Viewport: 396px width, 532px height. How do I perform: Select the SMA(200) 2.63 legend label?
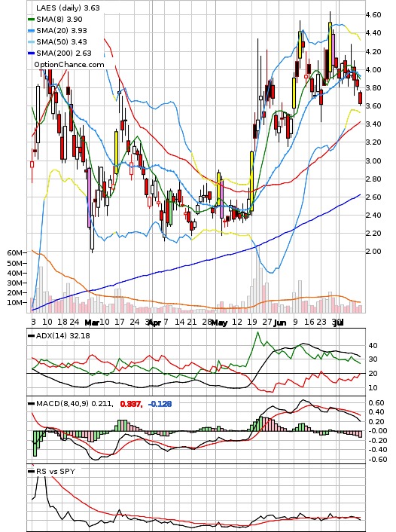click(x=64, y=53)
